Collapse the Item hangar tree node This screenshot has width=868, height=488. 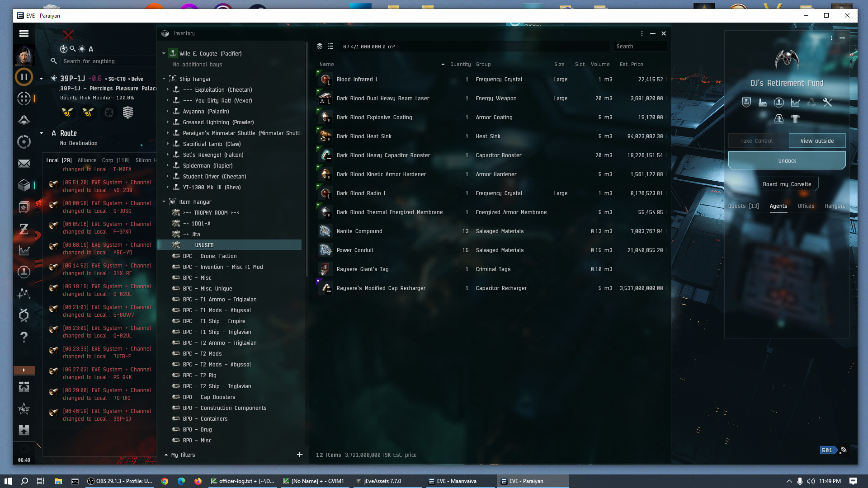pyautogui.click(x=164, y=202)
